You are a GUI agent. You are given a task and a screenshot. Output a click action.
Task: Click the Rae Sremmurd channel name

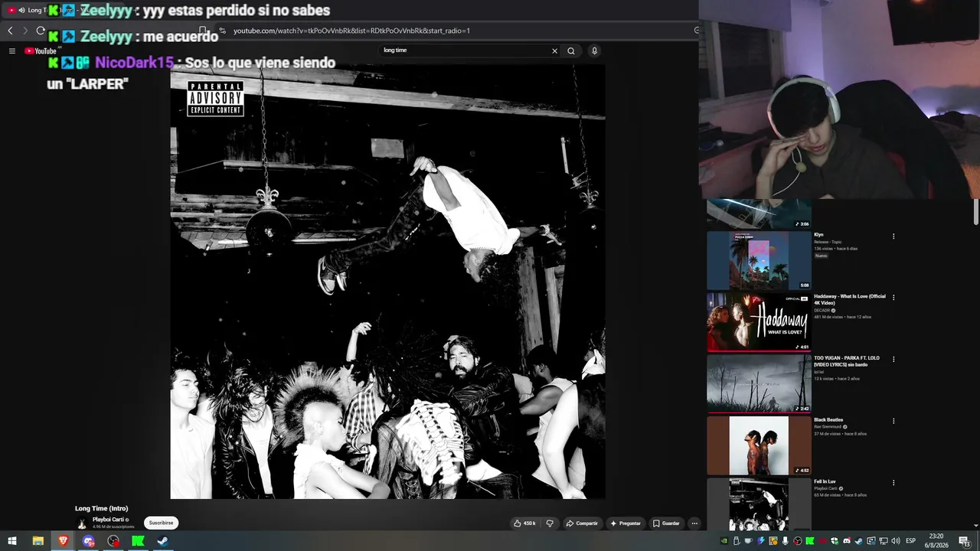(828, 427)
